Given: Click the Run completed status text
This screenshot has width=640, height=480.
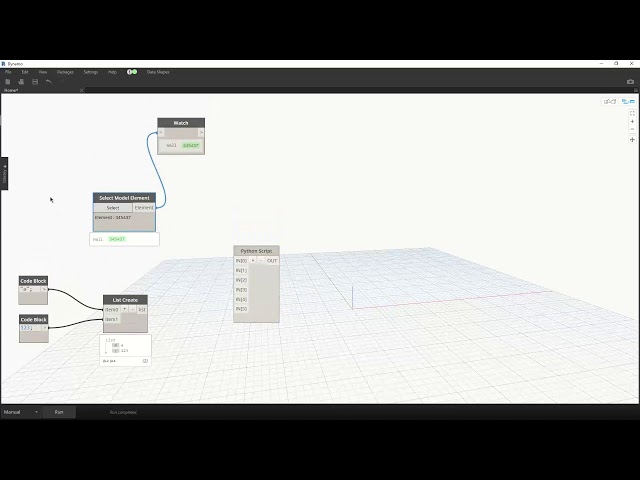Looking at the screenshot, I should (123, 412).
